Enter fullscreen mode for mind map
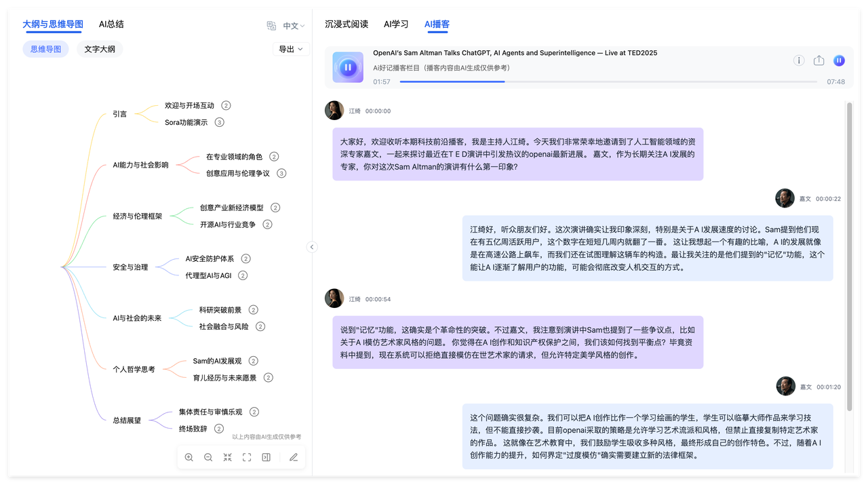Image resolution: width=868 pixels, height=485 pixels. coord(247,457)
